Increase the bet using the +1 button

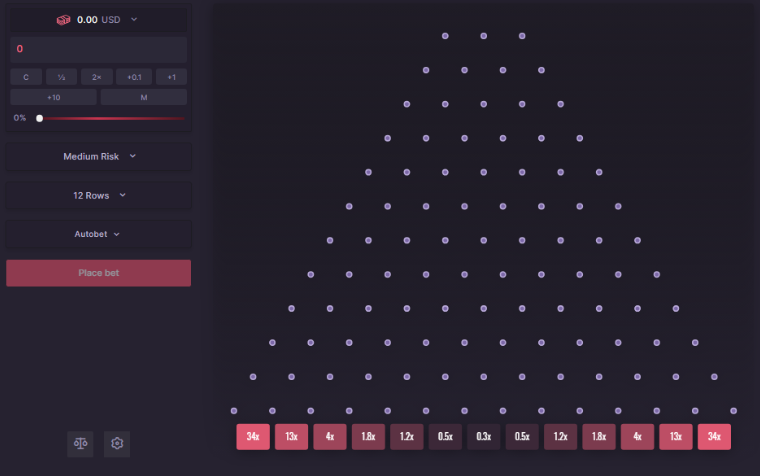(171, 77)
